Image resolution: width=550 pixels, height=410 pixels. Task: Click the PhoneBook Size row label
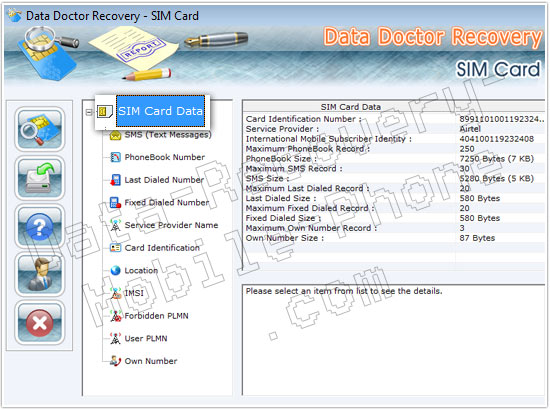tap(281, 159)
